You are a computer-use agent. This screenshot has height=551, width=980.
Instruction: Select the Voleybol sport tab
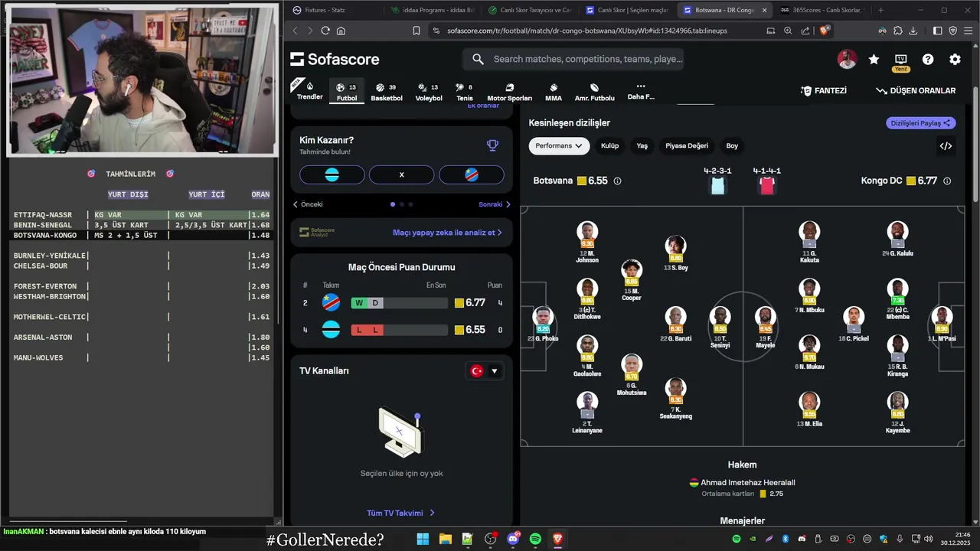point(429,92)
